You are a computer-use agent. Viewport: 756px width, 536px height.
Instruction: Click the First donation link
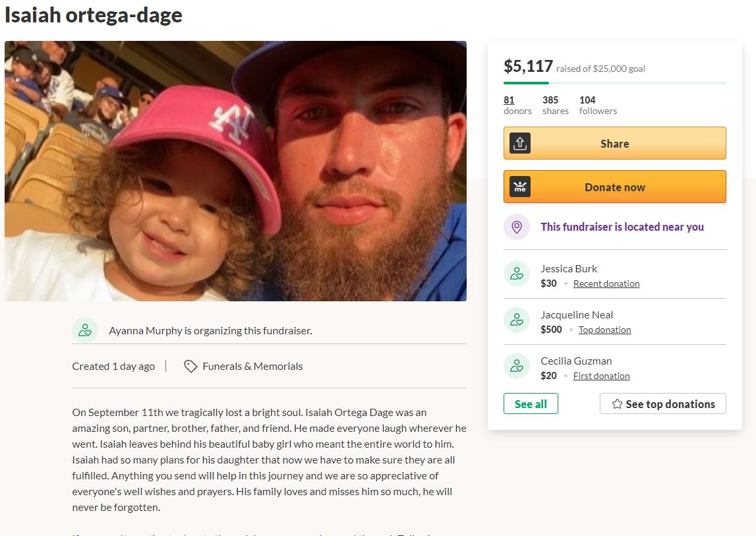601,376
